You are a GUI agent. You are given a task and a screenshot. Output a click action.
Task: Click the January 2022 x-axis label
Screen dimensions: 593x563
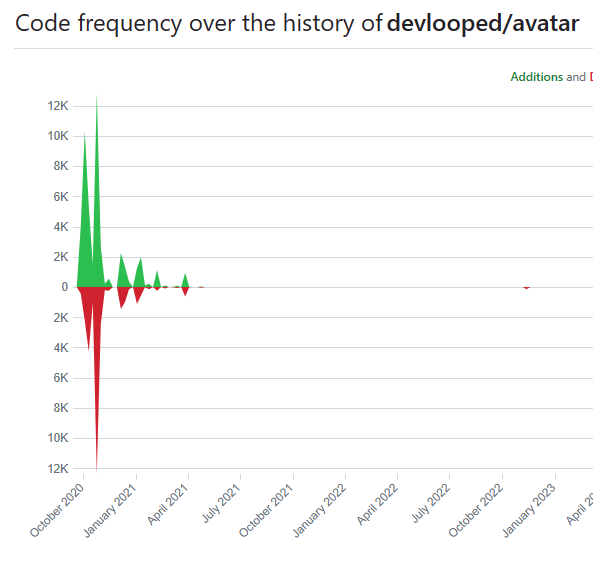point(320,510)
